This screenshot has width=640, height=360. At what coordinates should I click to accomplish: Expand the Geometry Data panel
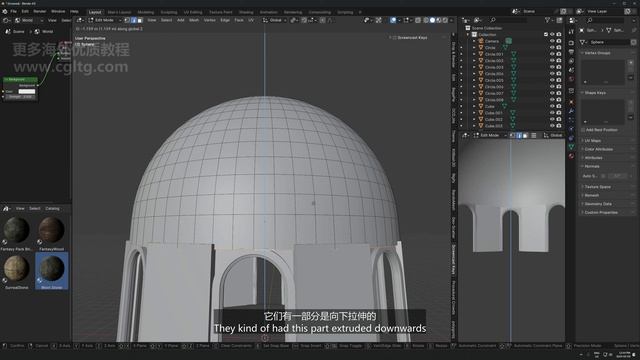tap(598, 204)
